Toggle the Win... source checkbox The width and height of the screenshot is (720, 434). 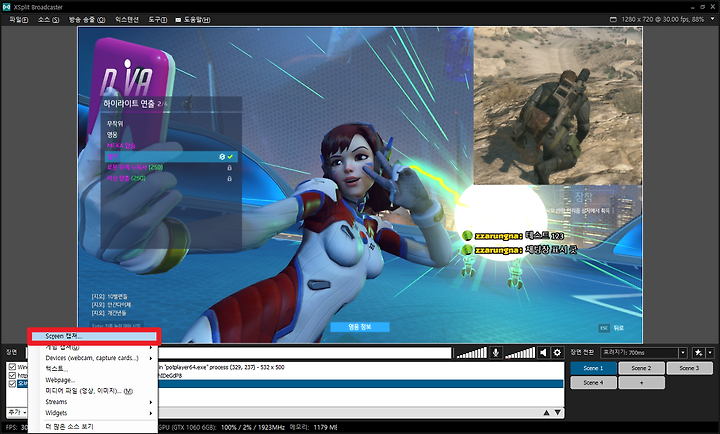click(x=12, y=367)
